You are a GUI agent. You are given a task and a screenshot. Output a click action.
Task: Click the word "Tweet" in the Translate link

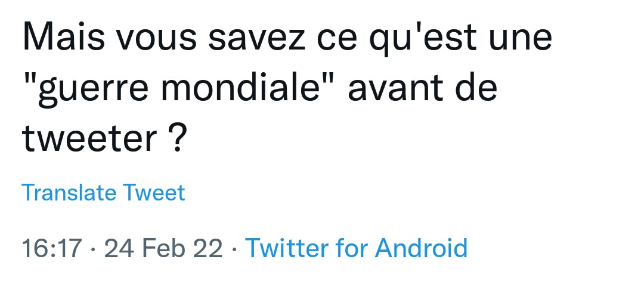click(154, 193)
